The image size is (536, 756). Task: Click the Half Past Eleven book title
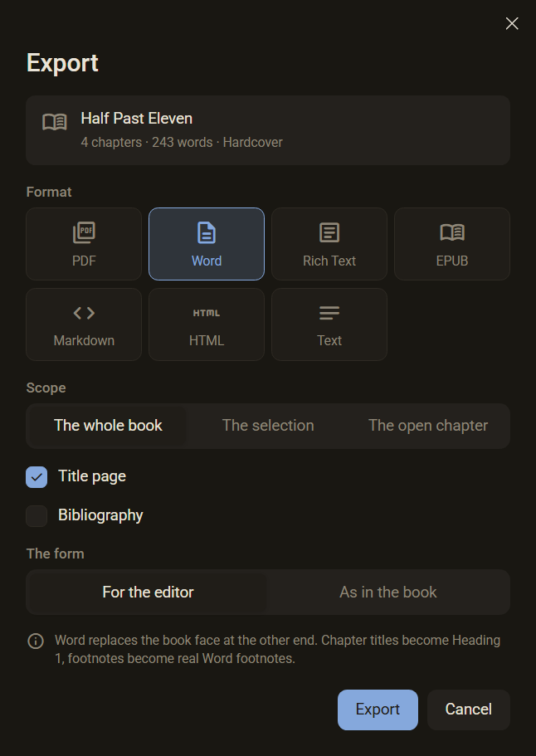[x=136, y=119]
